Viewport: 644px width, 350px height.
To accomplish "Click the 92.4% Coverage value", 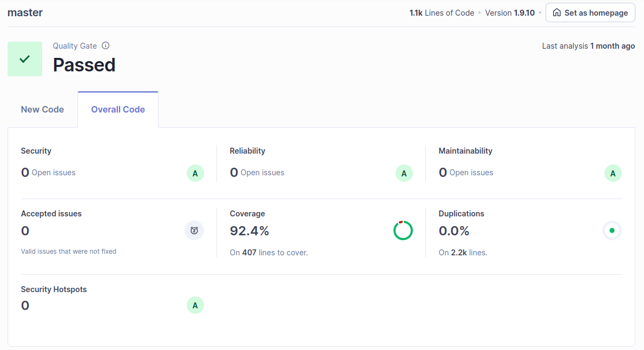I will click(249, 231).
